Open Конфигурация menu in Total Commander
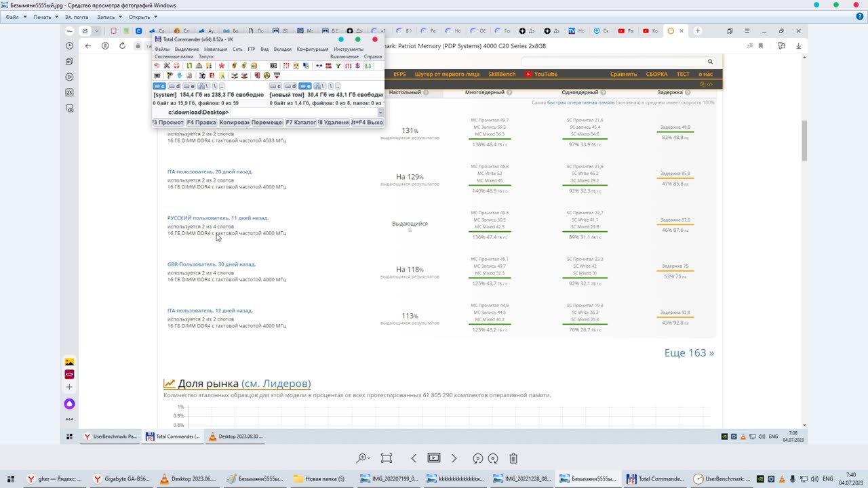The width and height of the screenshot is (868, 488). (313, 49)
